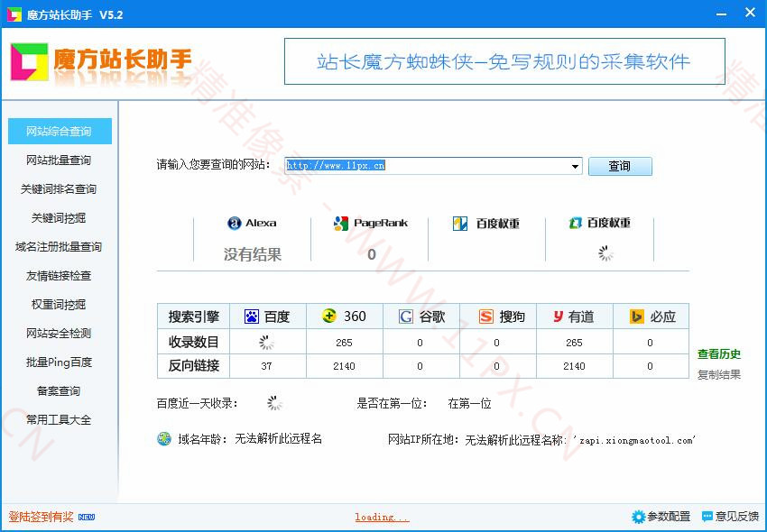
Task: Open 网站安全检测
Action: point(59,333)
